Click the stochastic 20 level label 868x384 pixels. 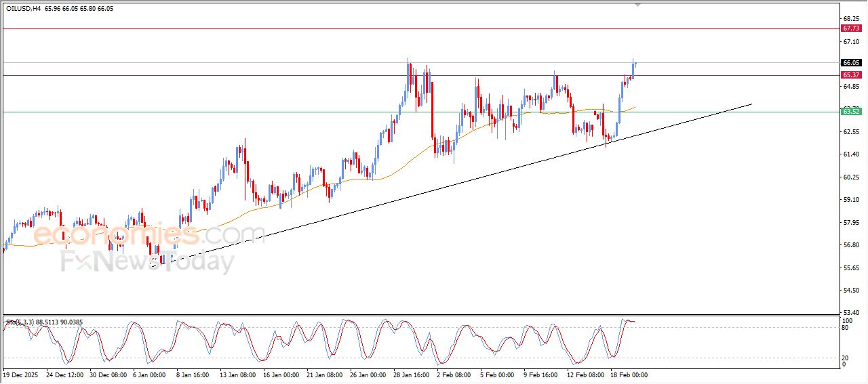(x=846, y=357)
